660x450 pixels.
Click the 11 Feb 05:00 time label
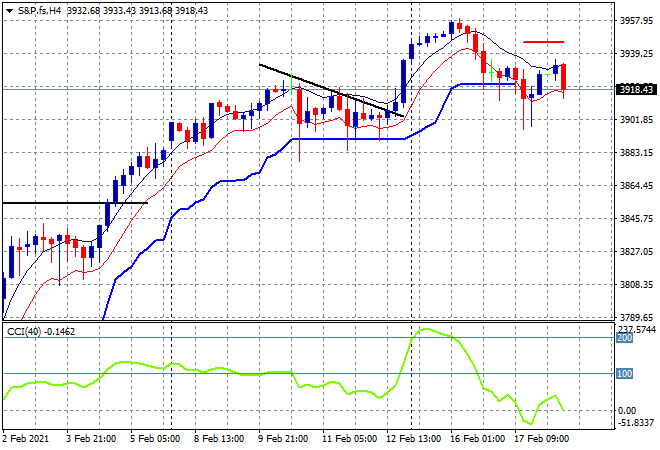349,439
